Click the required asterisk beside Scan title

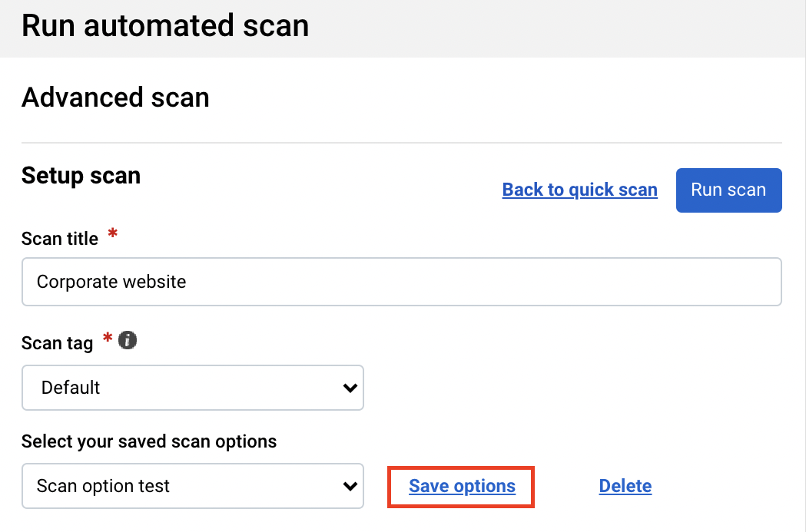[x=112, y=234]
